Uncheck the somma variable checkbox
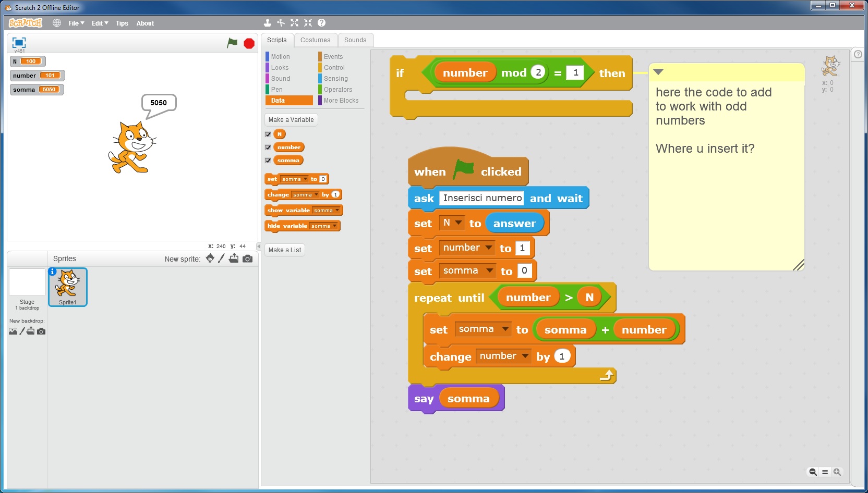 268,161
